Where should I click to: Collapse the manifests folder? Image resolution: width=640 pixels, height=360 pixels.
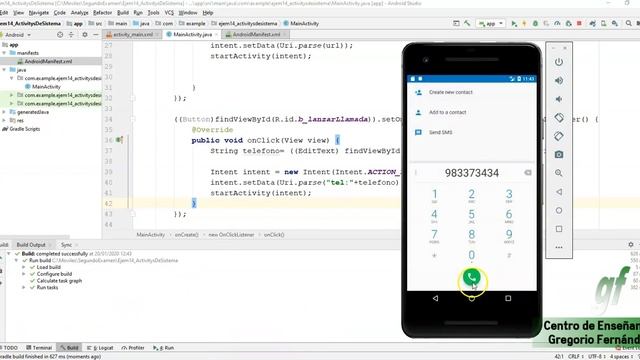4,53
